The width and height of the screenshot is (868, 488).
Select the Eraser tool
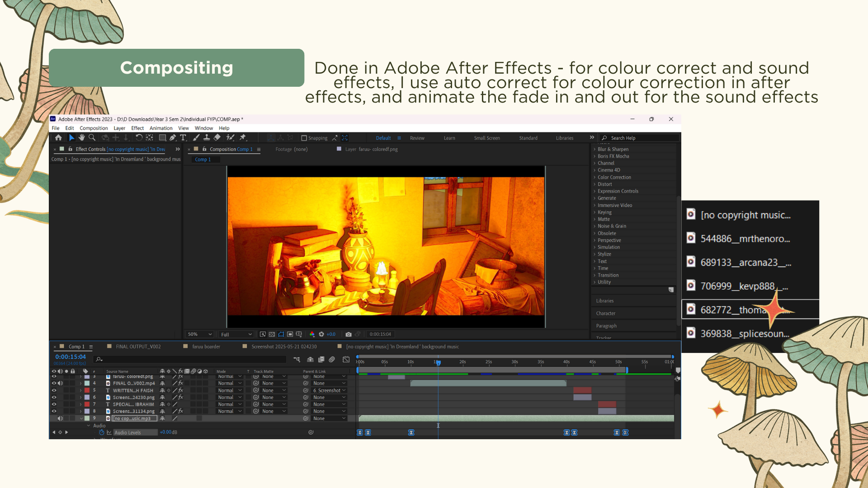click(217, 138)
